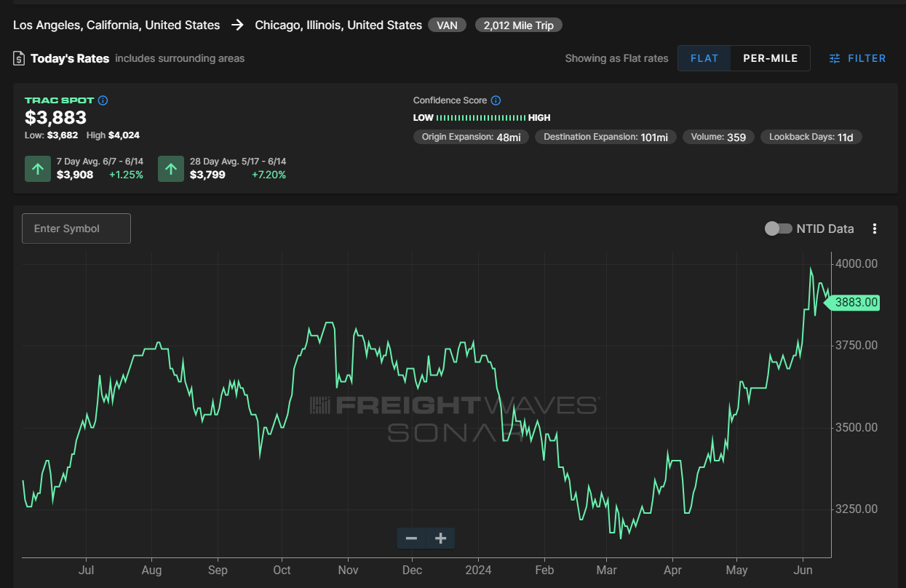Click the $3,799 28 day average
Image resolution: width=906 pixels, height=588 pixels.
click(207, 175)
